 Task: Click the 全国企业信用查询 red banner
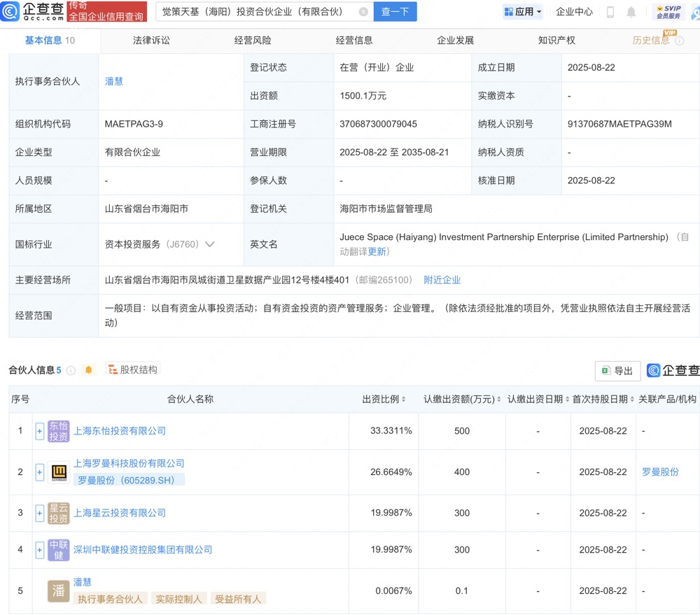(107, 12)
